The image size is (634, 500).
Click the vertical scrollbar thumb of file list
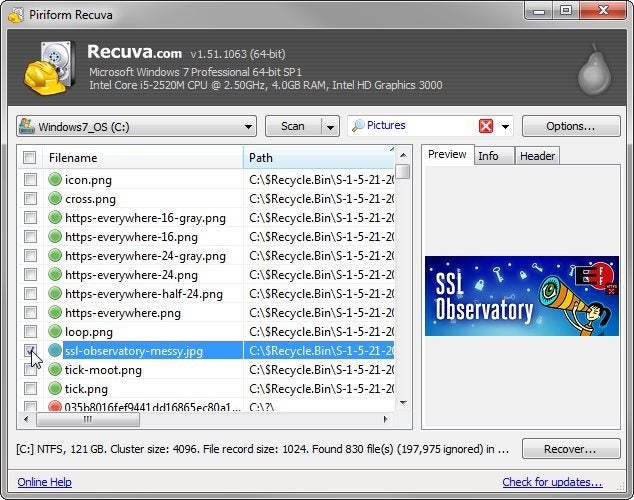[403, 171]
